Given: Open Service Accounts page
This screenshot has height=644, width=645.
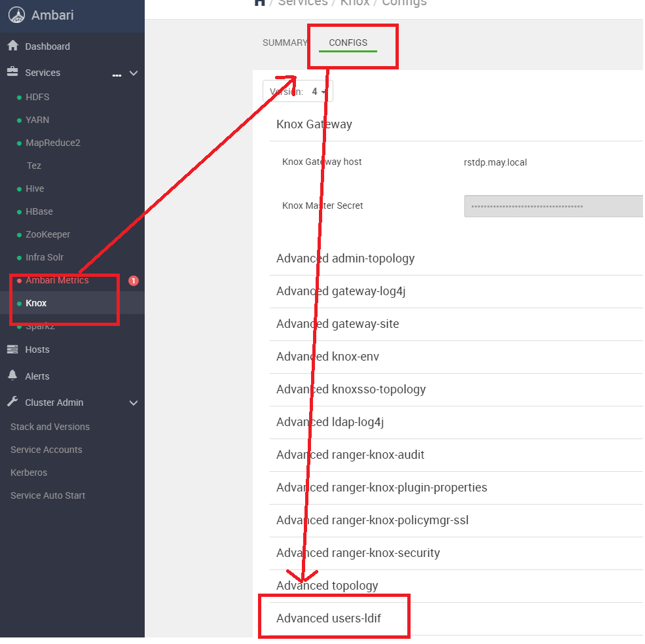Looking at the screenshot, I should [46, 450].
